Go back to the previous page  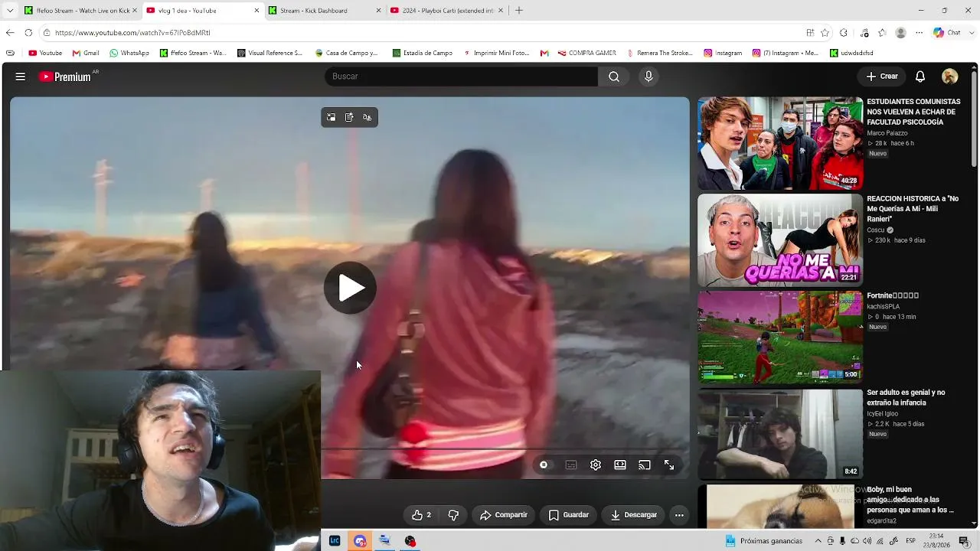click(10, 33)
